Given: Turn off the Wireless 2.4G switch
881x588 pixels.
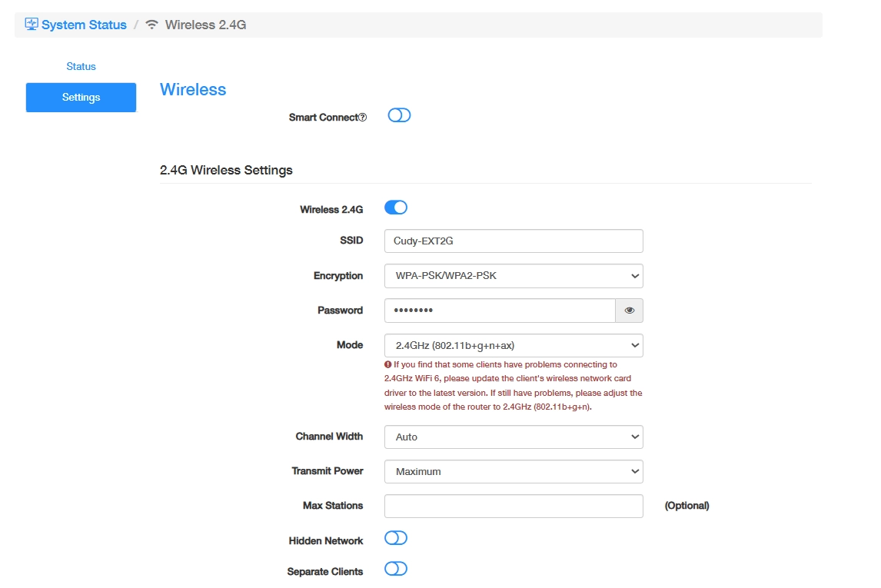Looking at the screenshot, I should pyautogui.click(x=396, y=208).
